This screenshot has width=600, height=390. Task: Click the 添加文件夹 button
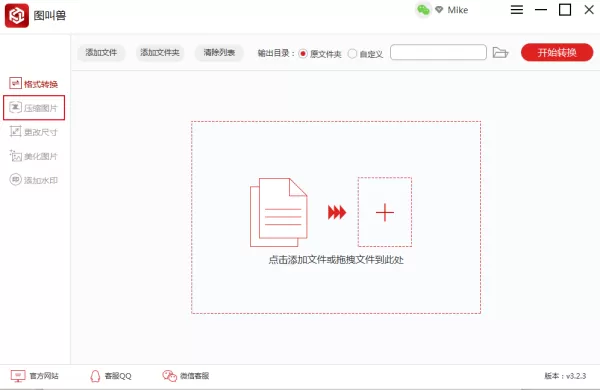coord(160,52)
